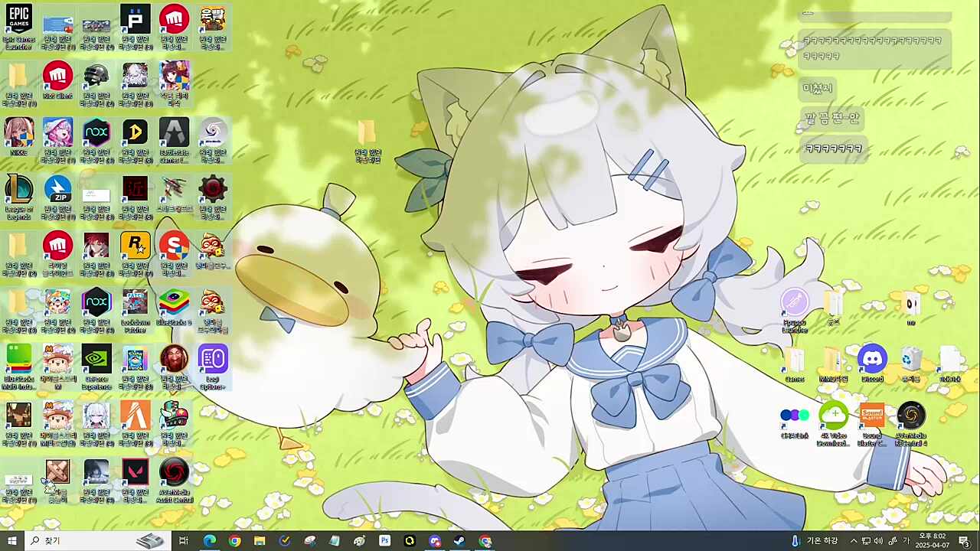This screenshot has width=980, height=551.
Task: Select the Recycle Bin on the desktop
Action: 910,364
